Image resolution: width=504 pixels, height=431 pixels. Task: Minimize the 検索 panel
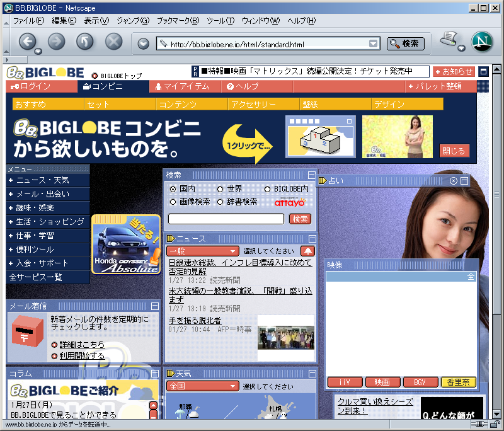[x=311, y=175]
